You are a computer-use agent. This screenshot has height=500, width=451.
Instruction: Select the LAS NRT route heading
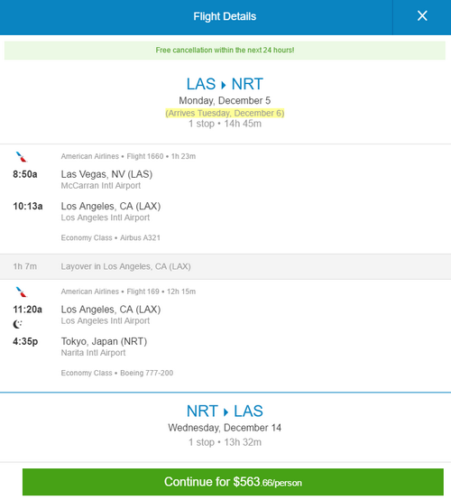225,84
